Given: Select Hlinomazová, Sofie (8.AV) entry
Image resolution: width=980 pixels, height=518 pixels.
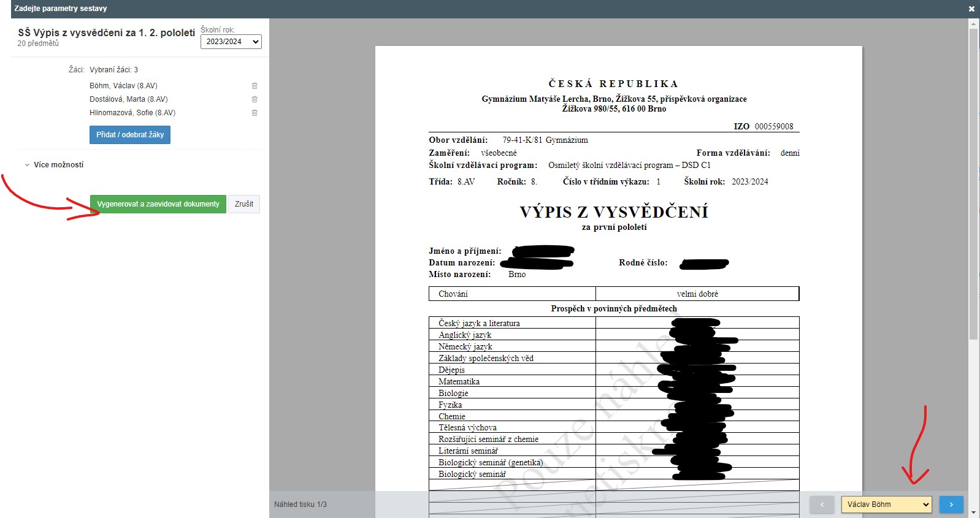Looking at the screenshot, I should coord(132,113).
